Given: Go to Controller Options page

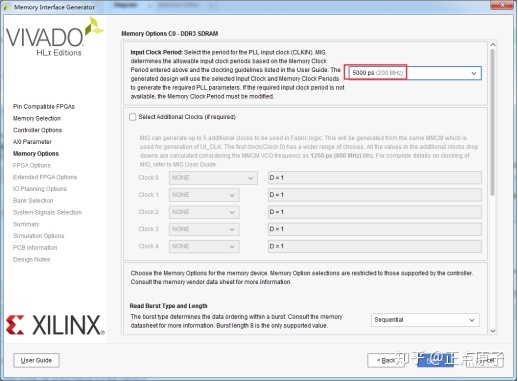Looking at the screenshot, I should point(37,130).
